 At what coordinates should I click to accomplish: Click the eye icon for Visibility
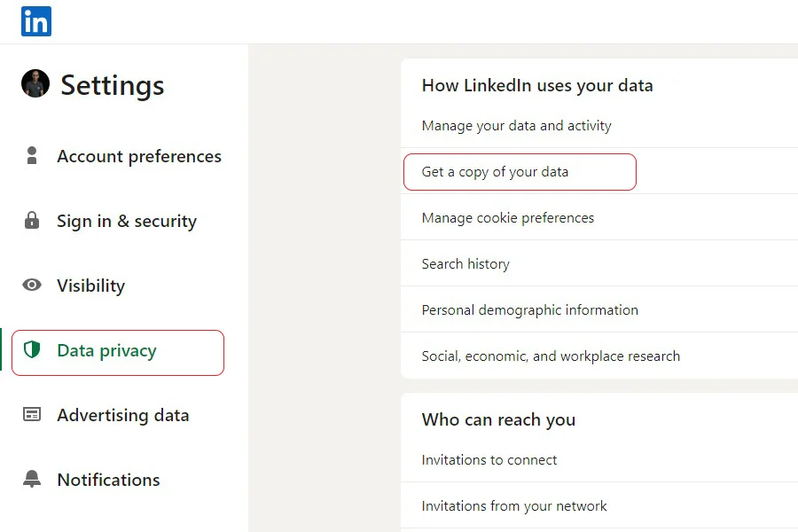coord(32,285)
